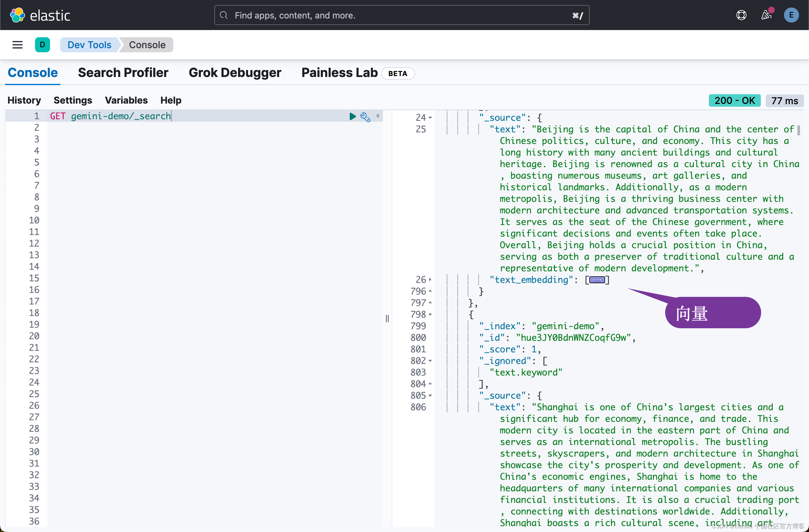Expand the collapsed text_embedding value on line 26

coord(597,279)
